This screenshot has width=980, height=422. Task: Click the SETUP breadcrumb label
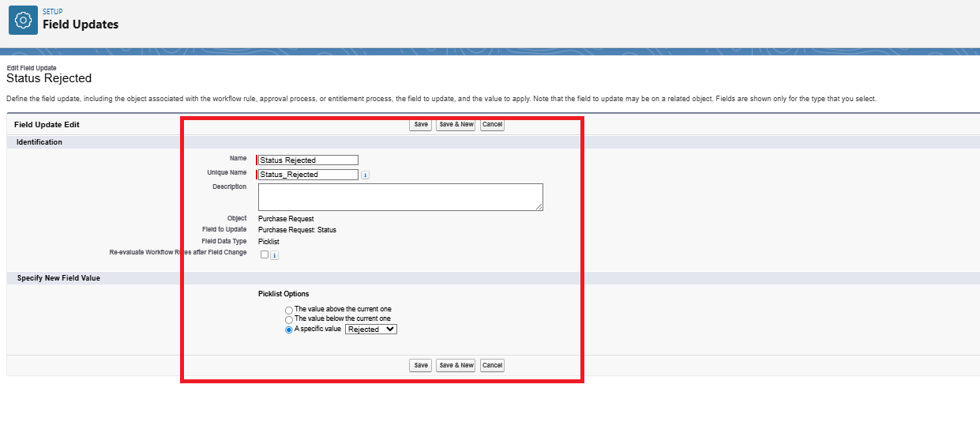pos(52,12)
